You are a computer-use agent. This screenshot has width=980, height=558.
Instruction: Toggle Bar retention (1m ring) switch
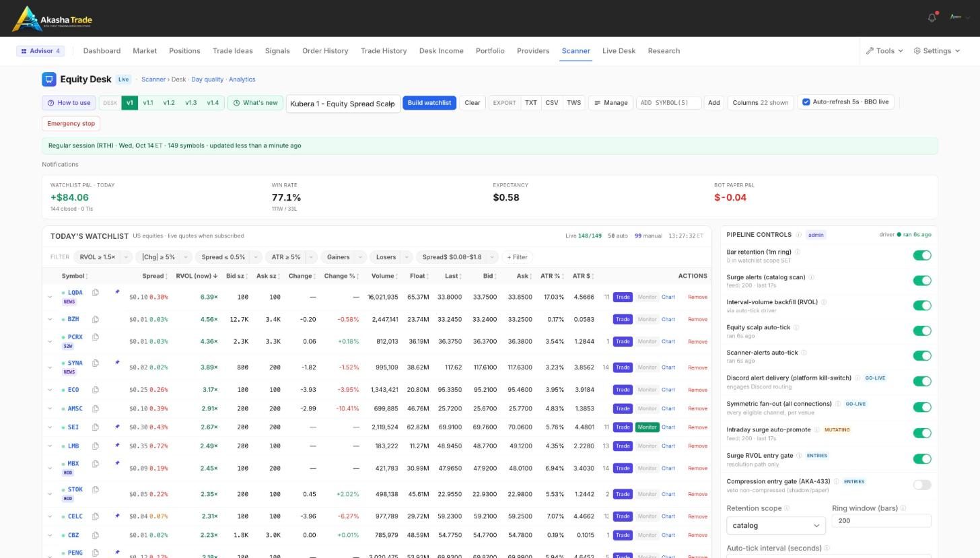[922, 255]
